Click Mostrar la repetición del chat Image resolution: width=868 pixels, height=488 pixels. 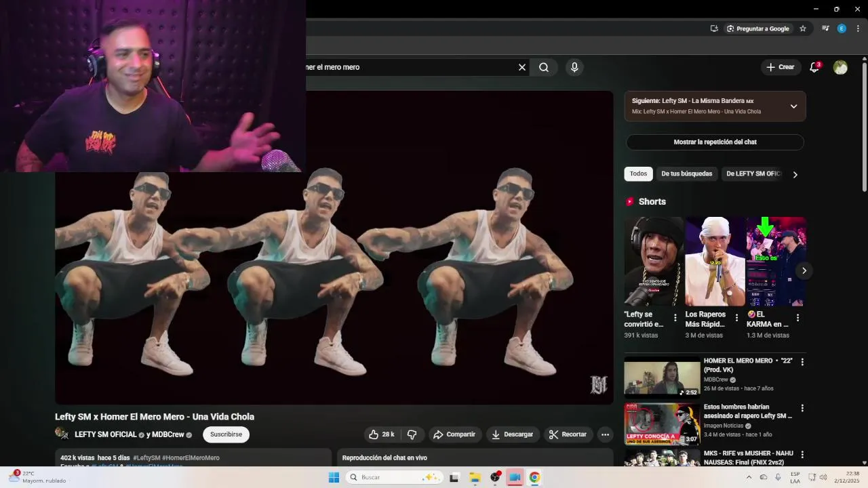[x=715, y=142]
